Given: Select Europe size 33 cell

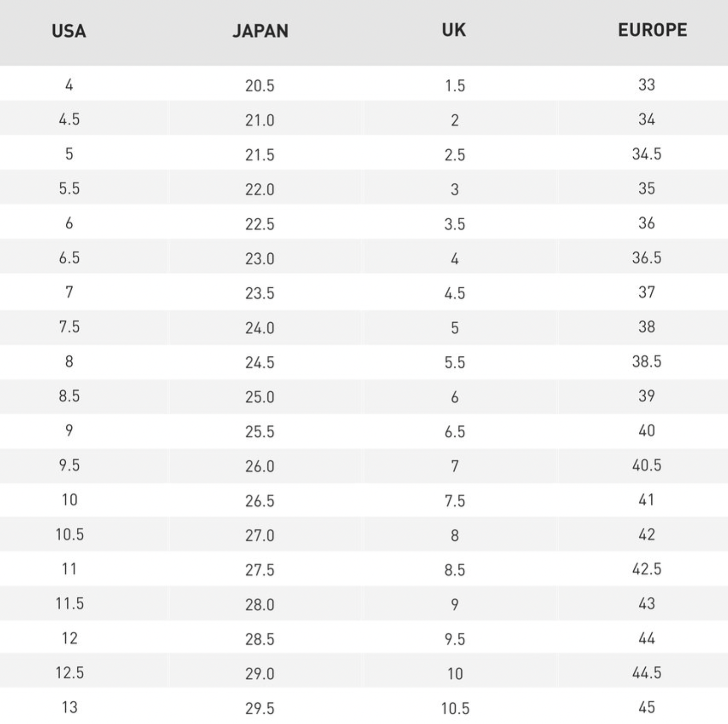Looking at the screenshot, I should (x=647, y=85).
